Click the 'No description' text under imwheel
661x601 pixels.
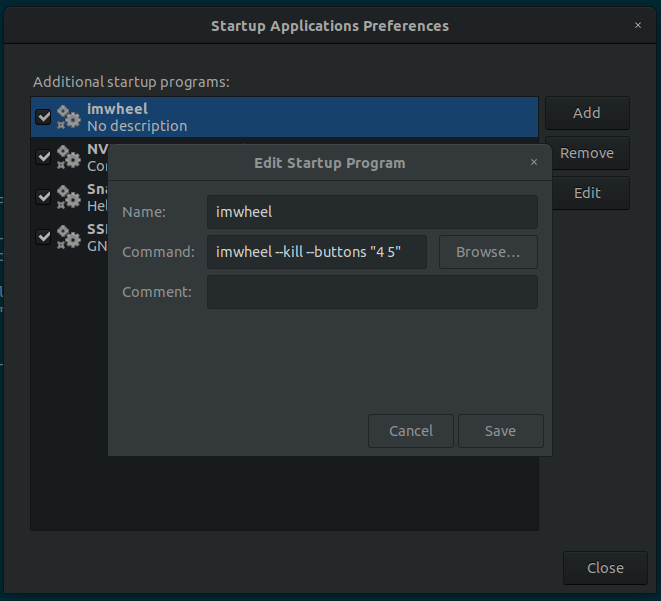(137, 126)
